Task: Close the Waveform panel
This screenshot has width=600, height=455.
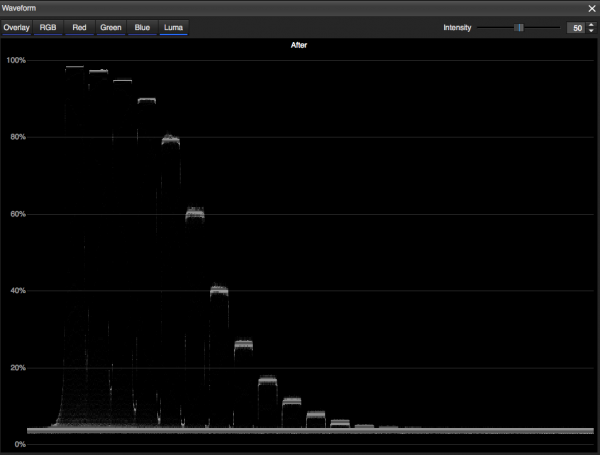Action: point(591,8)
